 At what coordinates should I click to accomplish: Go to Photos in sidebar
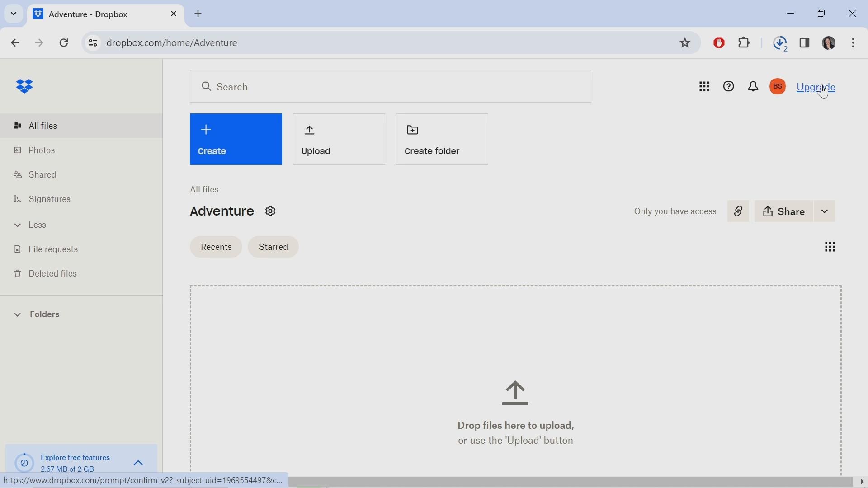[42, 150]
